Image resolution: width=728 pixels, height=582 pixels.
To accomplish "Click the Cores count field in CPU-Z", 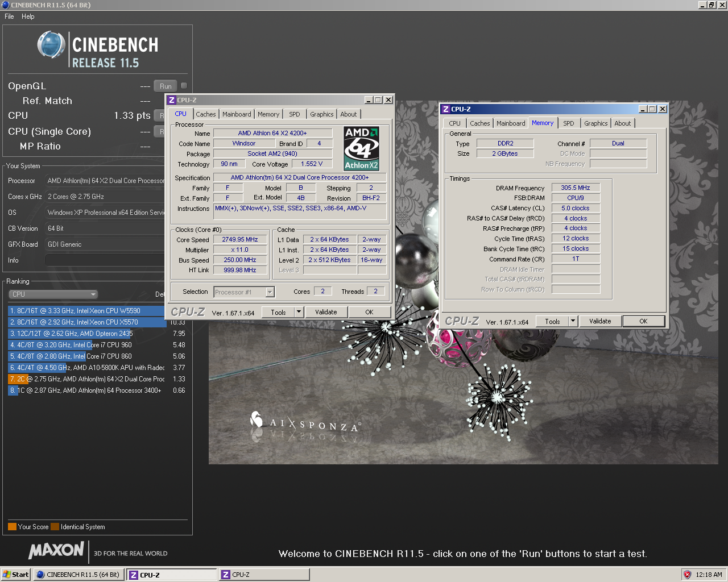I will pyautogui.click(x=322, y=291).
